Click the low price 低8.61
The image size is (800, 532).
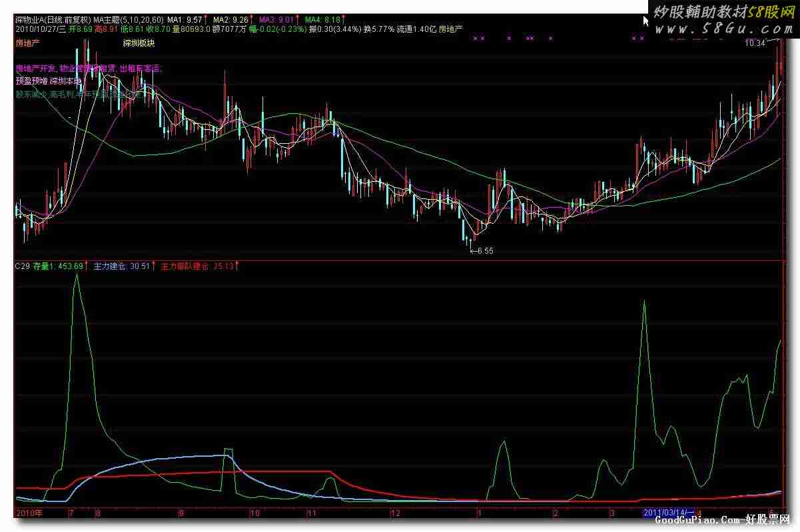coord(133,29)
